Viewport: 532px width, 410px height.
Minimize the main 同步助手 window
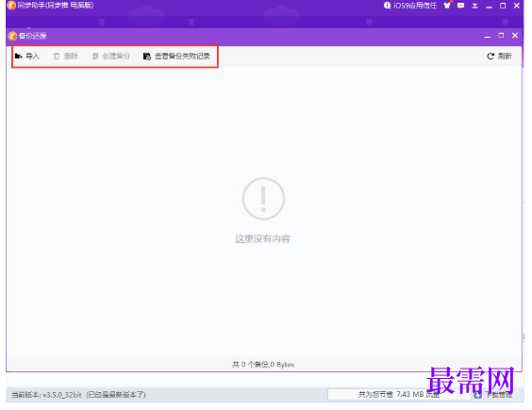coord(489,6)
